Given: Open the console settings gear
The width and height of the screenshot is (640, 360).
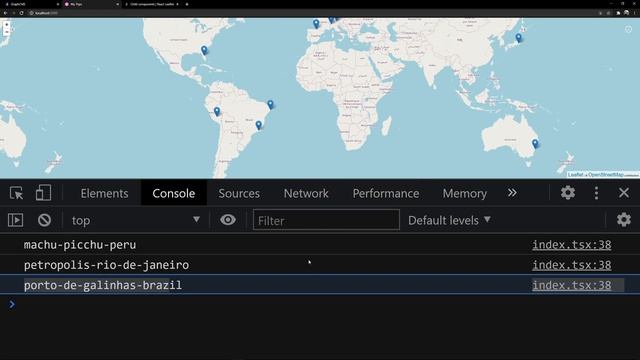Looking at the screenshot, I should coord(624,220).
